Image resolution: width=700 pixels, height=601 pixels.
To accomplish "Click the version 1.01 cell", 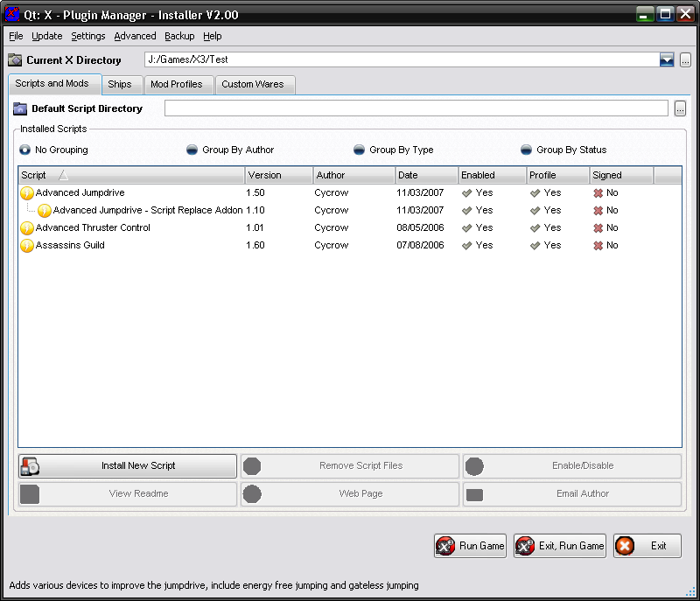I will [255, 228].
